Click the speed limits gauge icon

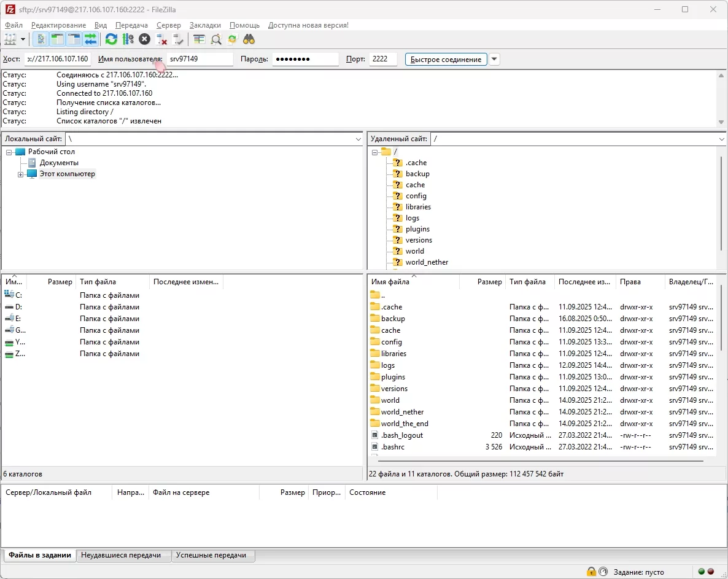pos(603,571)
